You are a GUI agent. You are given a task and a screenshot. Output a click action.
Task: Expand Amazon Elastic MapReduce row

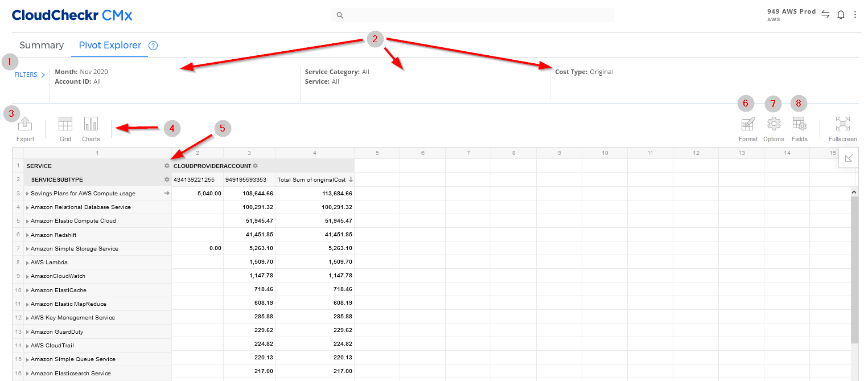tap(27, 304)
